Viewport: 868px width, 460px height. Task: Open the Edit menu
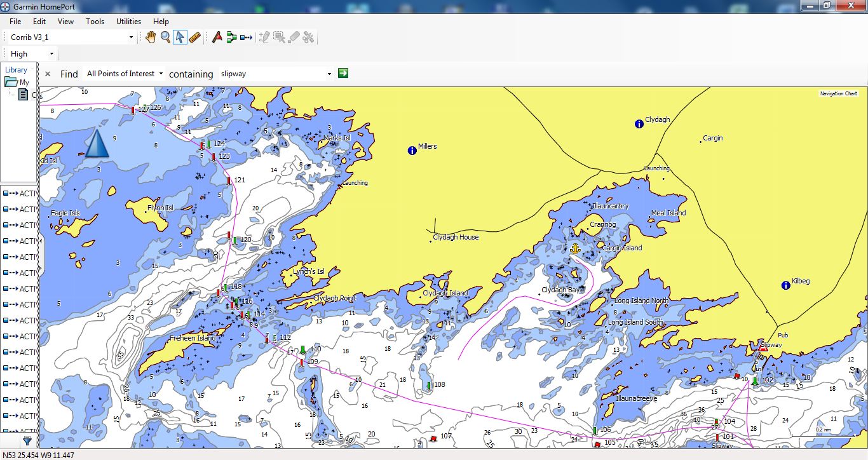pyautogui.click(x=39, y=21)
